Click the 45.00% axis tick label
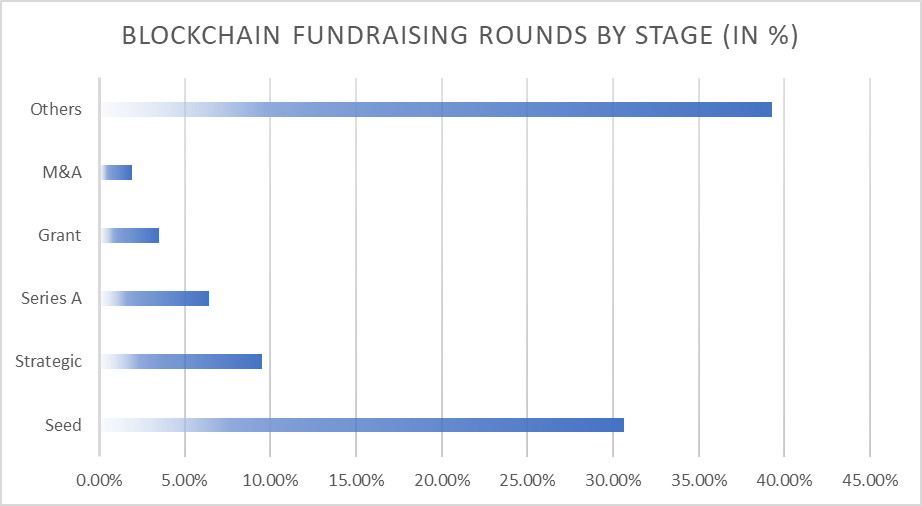The image size is (922, 506). (869, 480)
